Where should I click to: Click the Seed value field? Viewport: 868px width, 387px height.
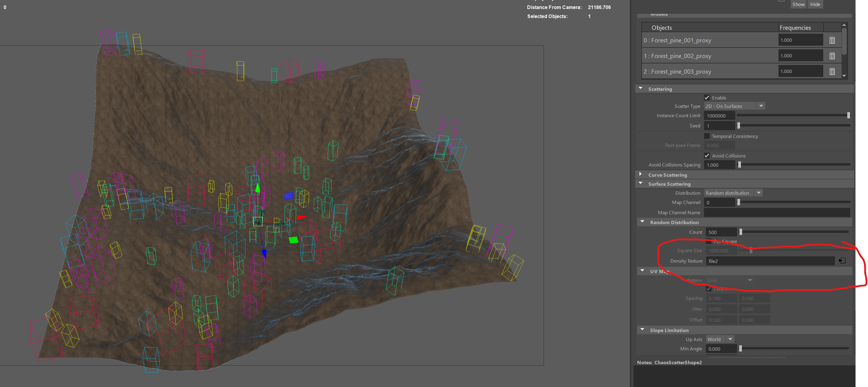[x=719, y=126]
